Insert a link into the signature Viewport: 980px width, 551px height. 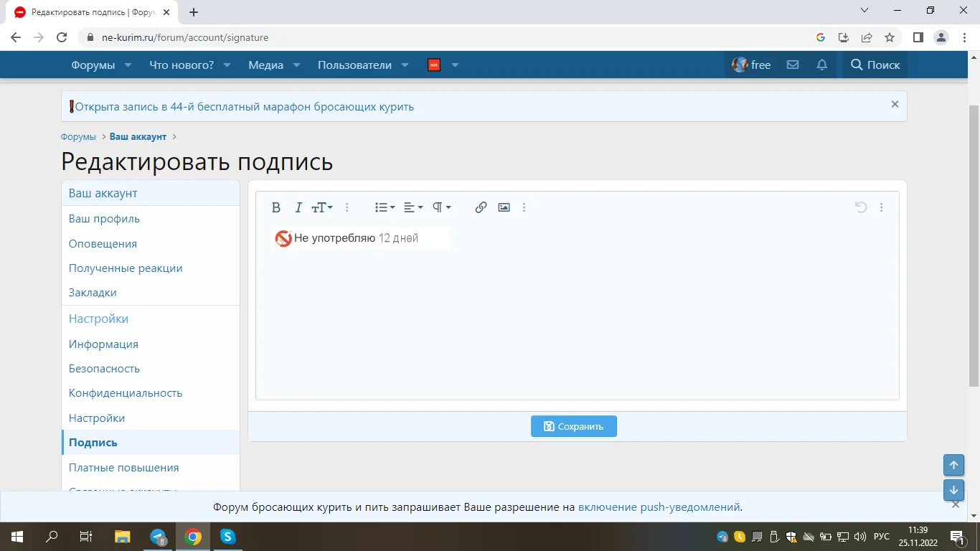click(x=481, y=207)
